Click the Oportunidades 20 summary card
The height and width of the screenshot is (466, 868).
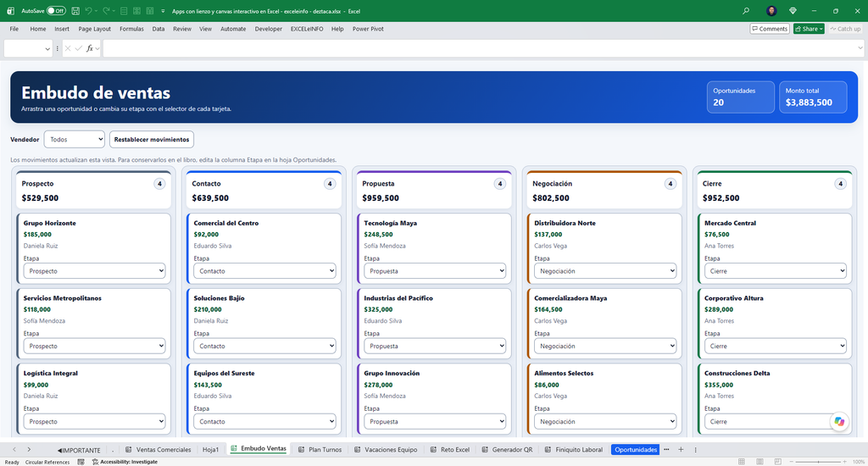coord(740,97)
